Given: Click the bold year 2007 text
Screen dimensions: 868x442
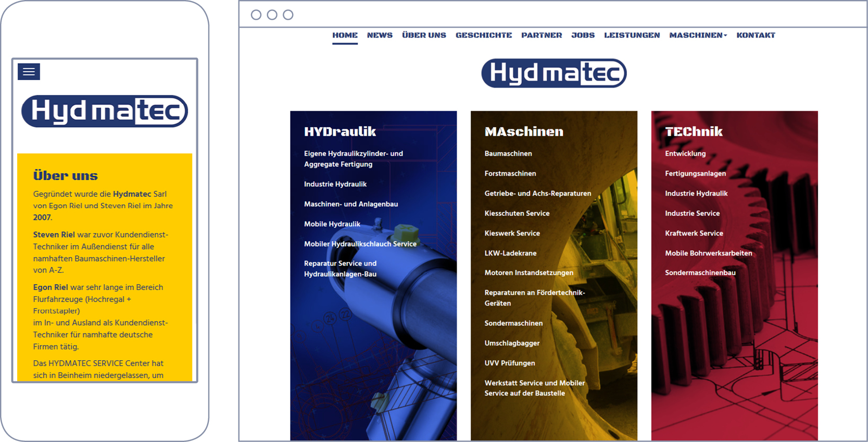Looking at the screenshot, I should (x=42, y=217).
